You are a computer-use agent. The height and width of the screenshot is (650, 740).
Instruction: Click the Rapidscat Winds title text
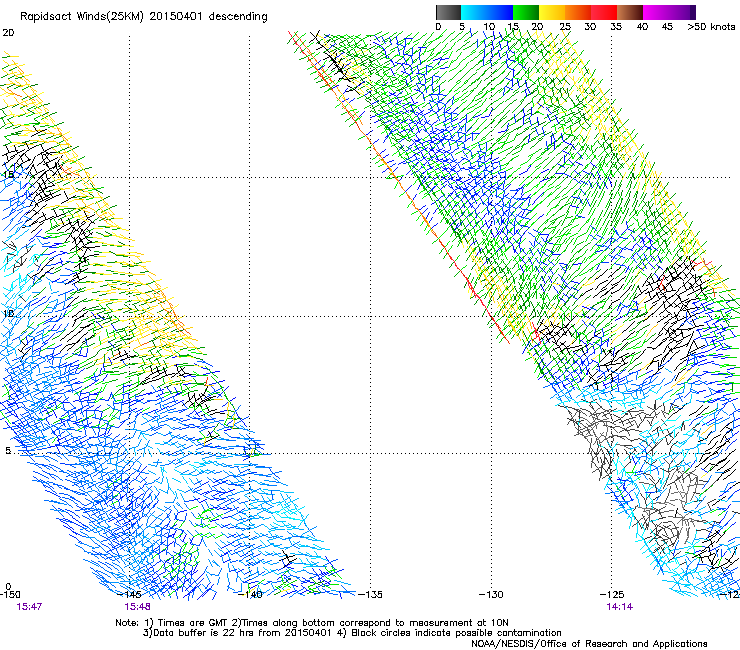tap(143, 17)
